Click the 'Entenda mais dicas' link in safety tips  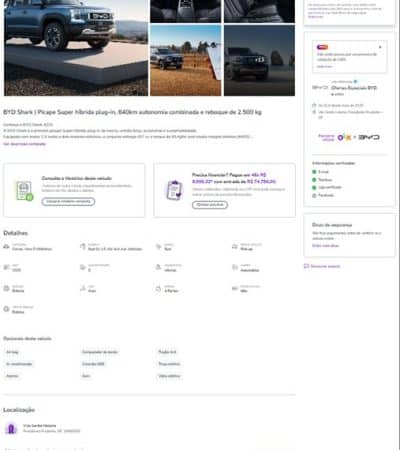click(x=325, y=246)
